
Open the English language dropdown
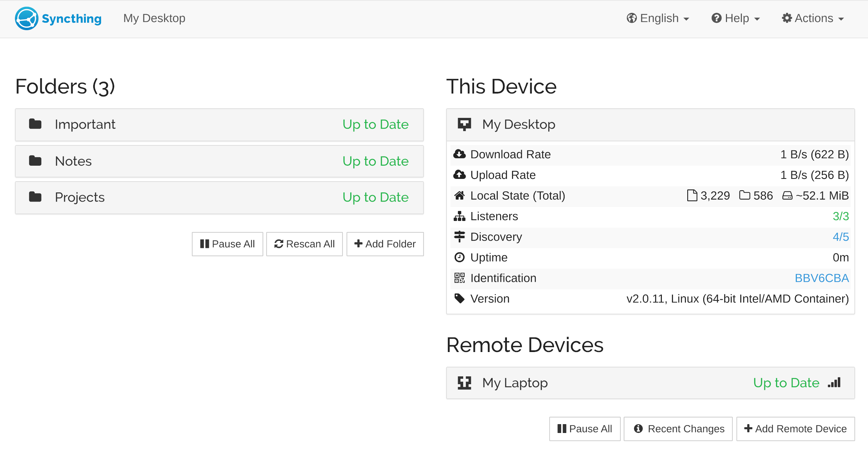click(x=658, y=18)
